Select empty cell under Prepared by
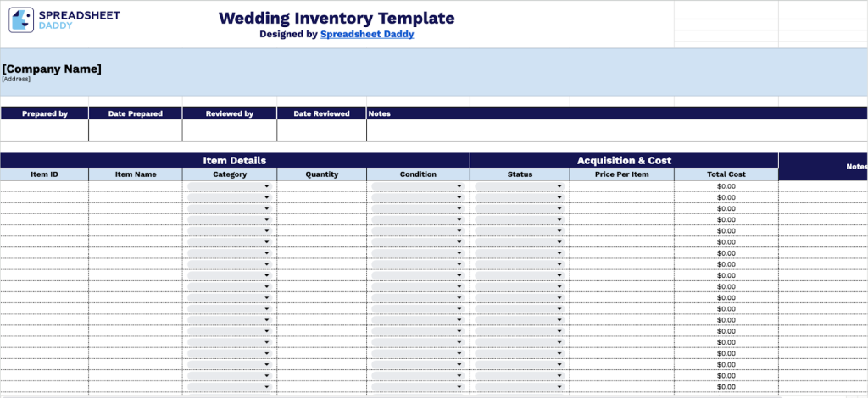This screenshot has width=868, height=398. (x=44, y=130)
